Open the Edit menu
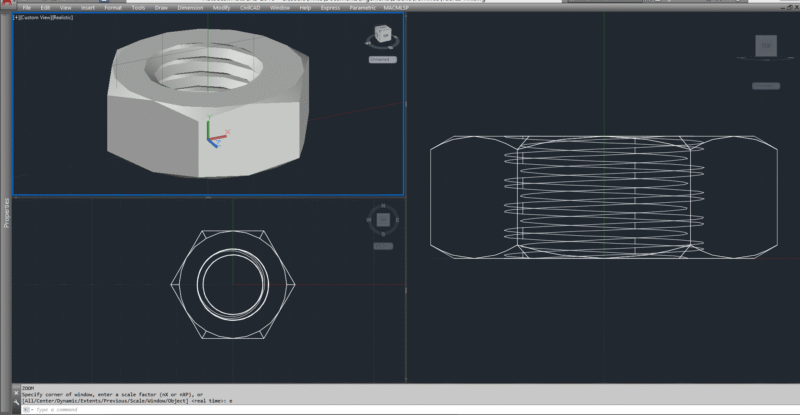This screenshot has width=800, height=415. [45, 8]
